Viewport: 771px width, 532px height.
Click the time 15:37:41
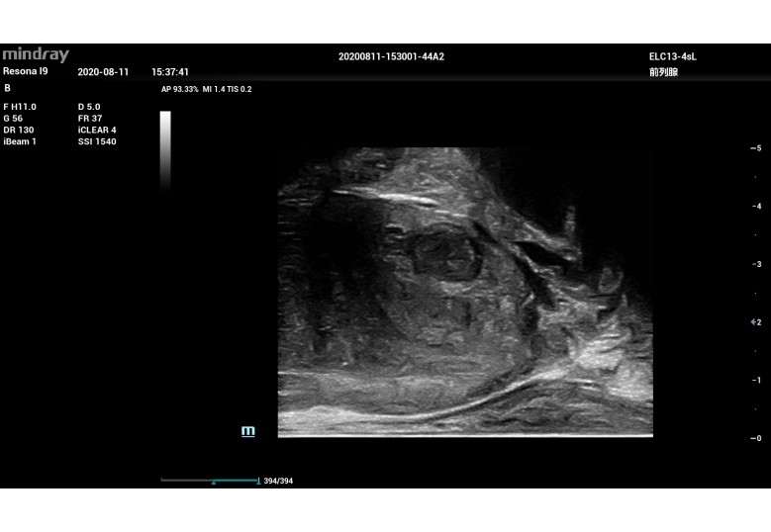click(x=170, y=72)
